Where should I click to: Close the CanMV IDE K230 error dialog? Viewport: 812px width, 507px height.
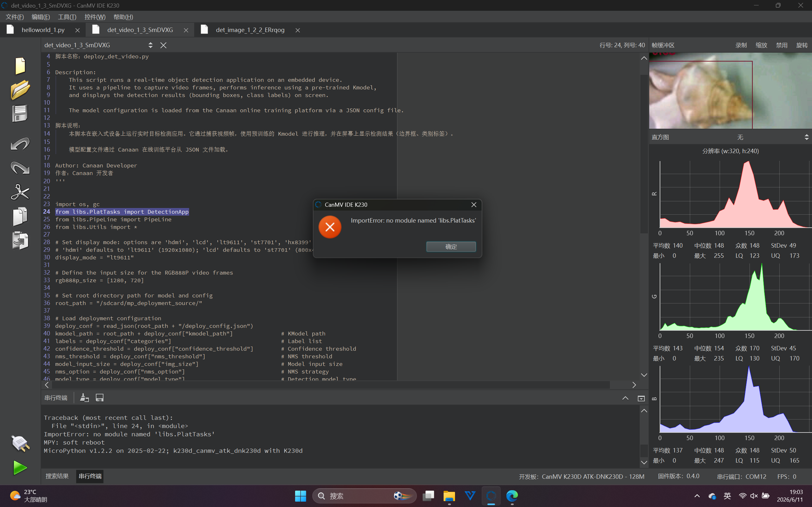click(474, 205)
